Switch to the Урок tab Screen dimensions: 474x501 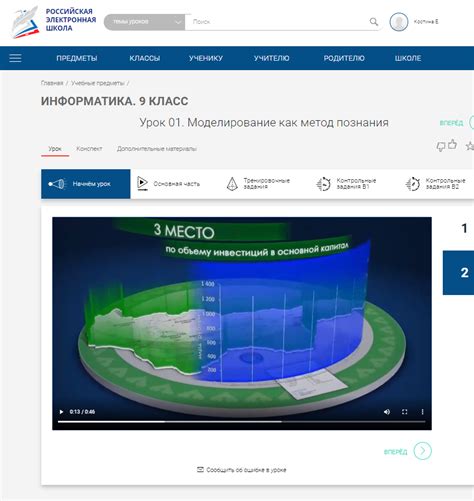55,149
